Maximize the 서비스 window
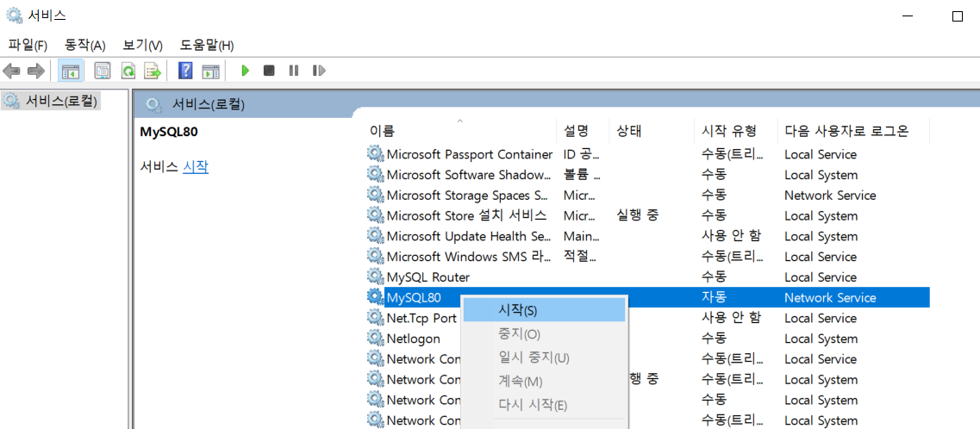 coord(958,16)
